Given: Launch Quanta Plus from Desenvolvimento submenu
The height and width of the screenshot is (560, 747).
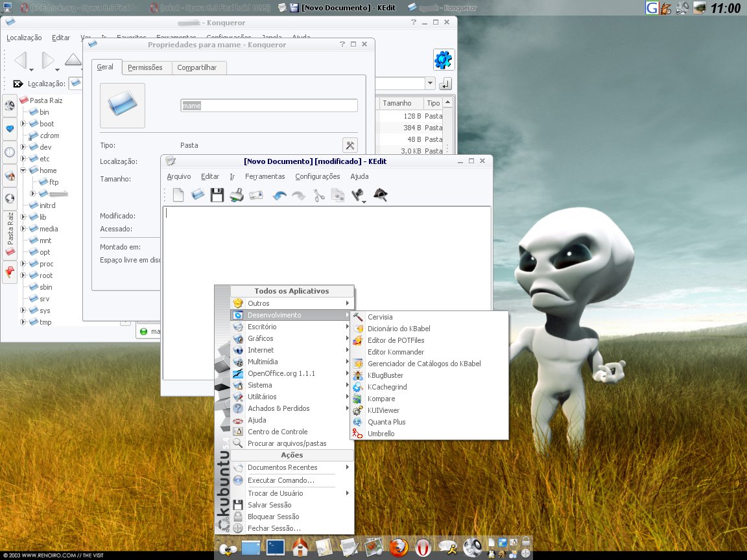Looking at the screenshot, I should click(430, 422).
